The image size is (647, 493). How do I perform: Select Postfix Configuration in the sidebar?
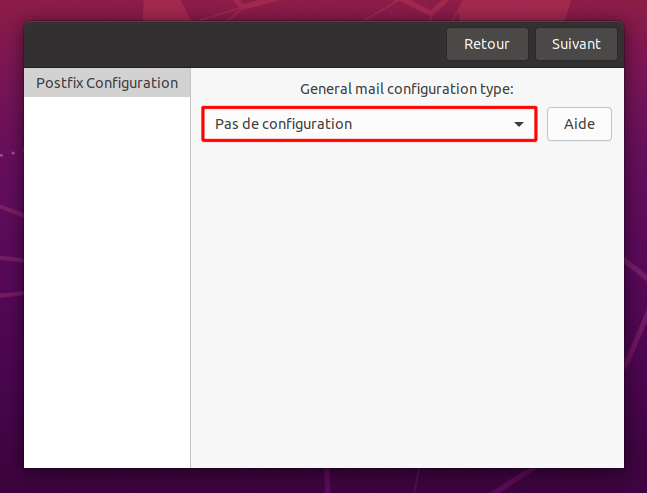click(107, 83)
